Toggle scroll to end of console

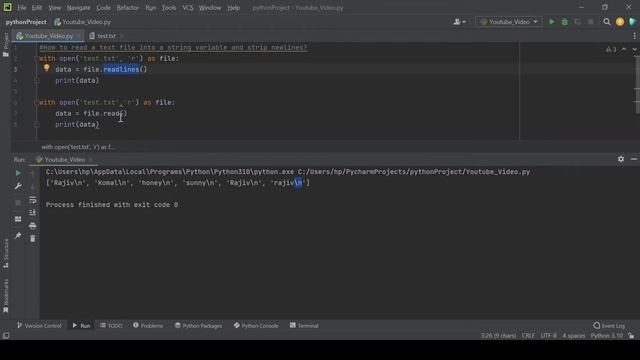(x=33, y=212)
